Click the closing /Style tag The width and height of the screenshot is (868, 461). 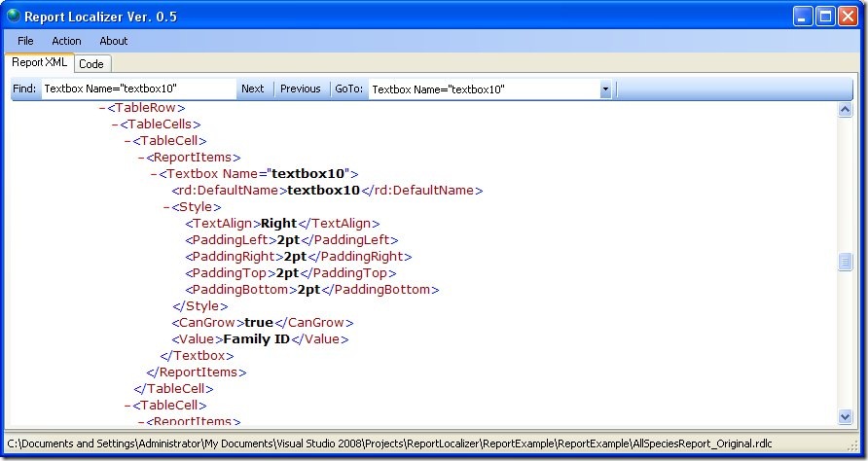pos(200,306)
